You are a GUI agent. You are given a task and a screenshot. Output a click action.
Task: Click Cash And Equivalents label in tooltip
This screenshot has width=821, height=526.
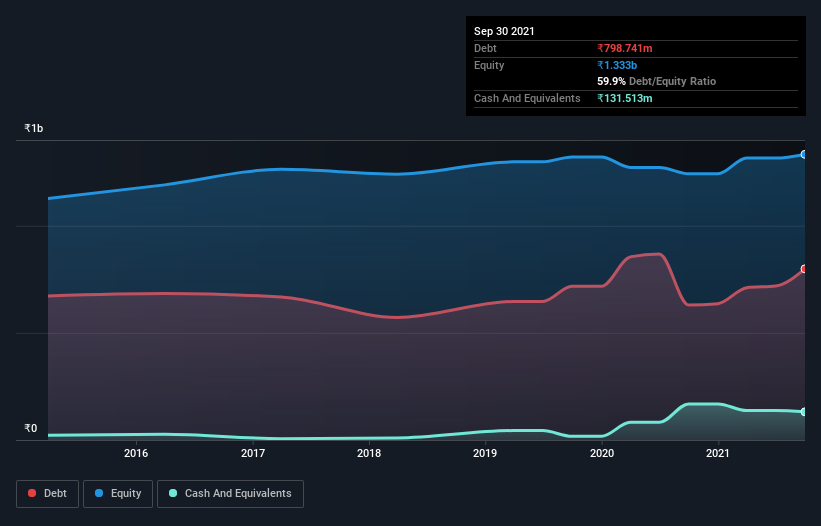(527, 98)
